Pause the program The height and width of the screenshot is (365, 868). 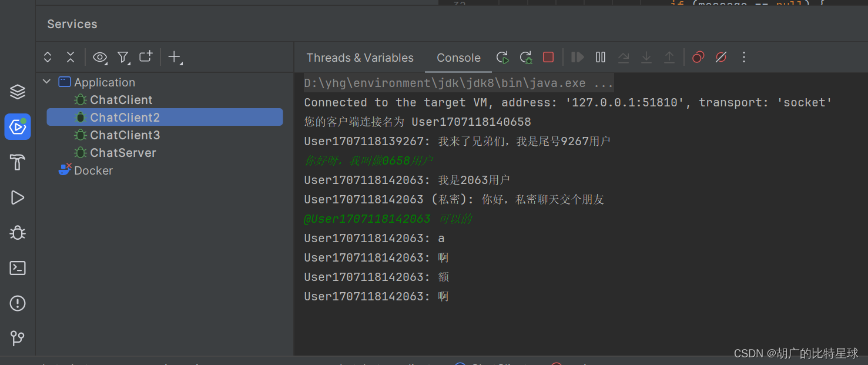[x=601, y=57]
